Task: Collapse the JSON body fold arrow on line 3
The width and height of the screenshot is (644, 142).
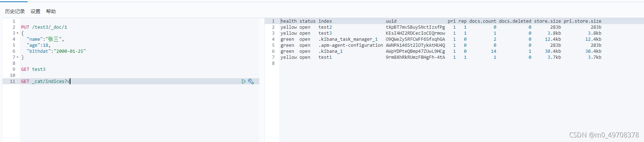Action: pos(17,33)
